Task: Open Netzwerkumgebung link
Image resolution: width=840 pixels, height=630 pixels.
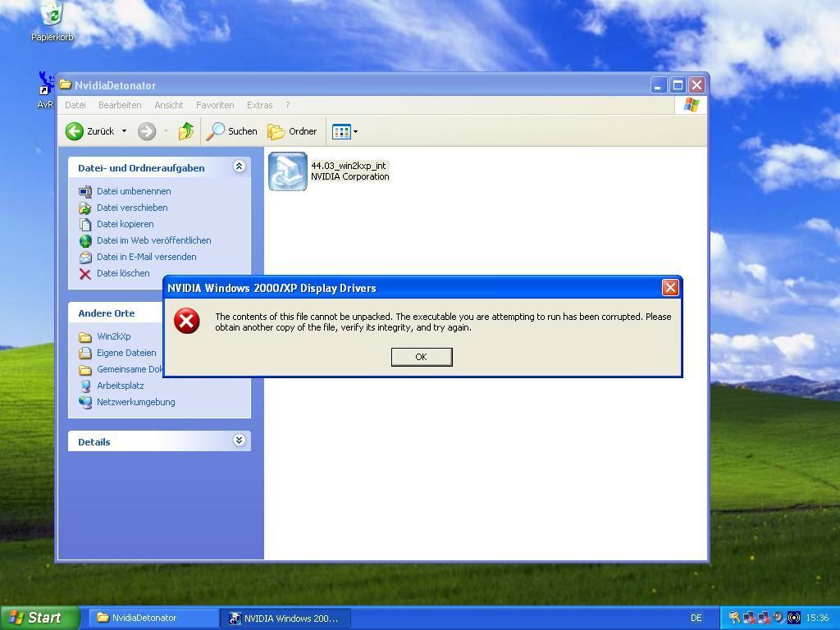Action: pyautogui.click(x=136, y=402)
